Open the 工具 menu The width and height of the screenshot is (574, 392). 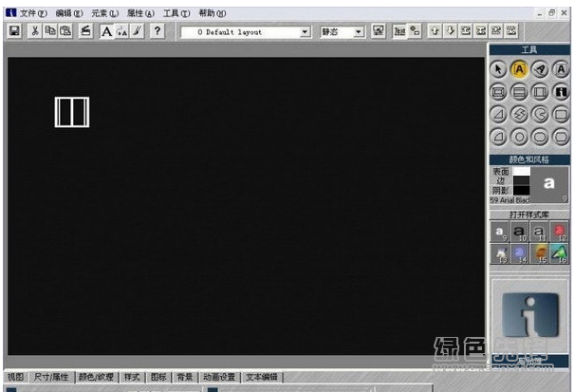[176, 13]
